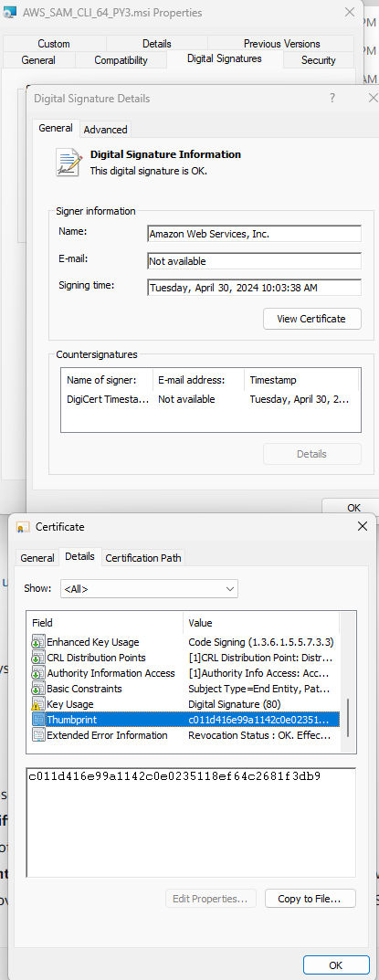
Task: Open the Security tab
Action: point(319,60)
